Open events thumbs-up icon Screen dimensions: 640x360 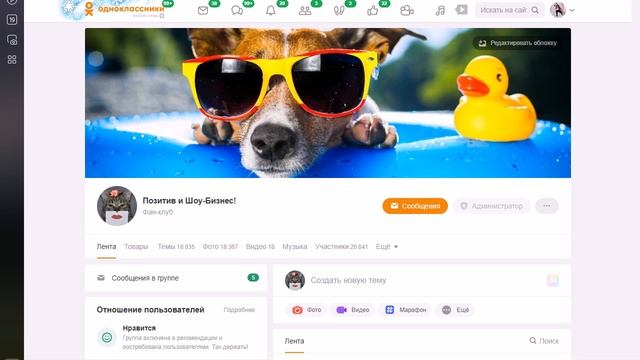click(373, 11)
